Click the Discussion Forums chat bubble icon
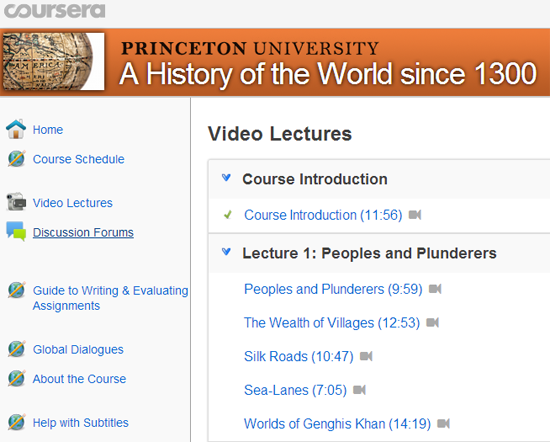Viewport: 550px width, 442px height. point(16,231)
